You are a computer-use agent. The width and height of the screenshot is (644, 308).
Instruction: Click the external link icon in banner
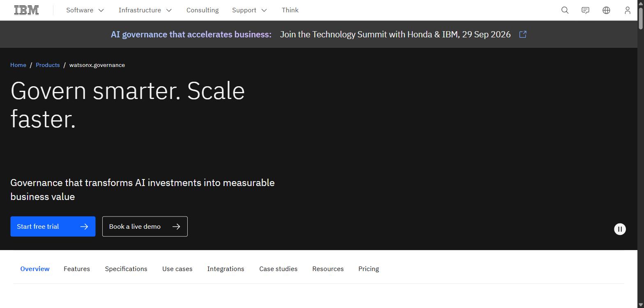[x=523, y=34]
